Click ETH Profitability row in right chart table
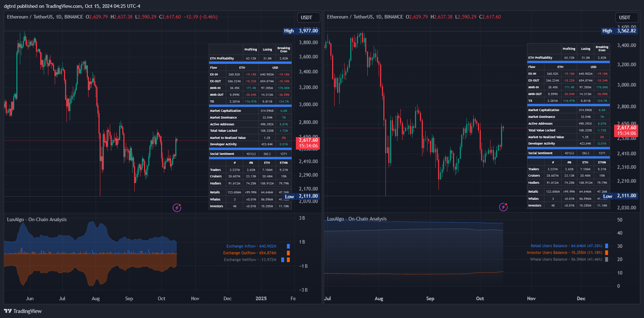 (569, 58)
